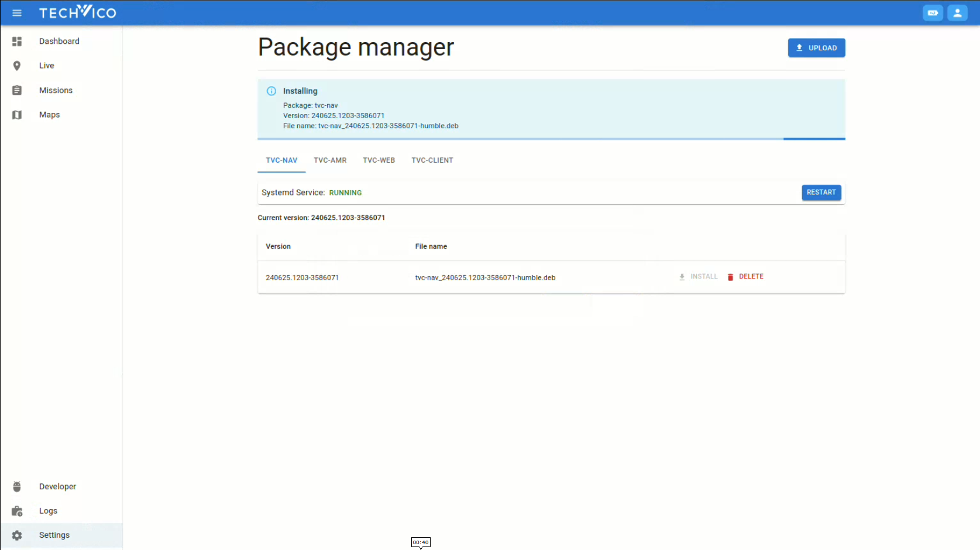980x550 pixels.
Task: Click the table cell '240625.1203-3586071'
Action: tap(302, 278)
